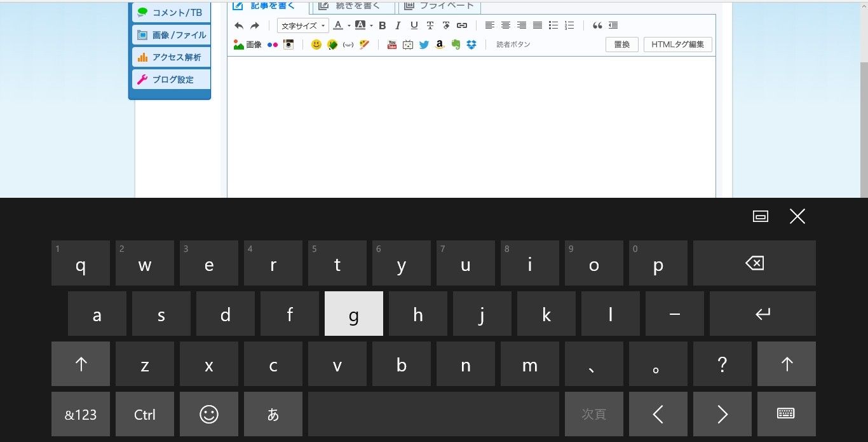Insert a blockquote
868x442 pixels.
[x=597, y=25]
